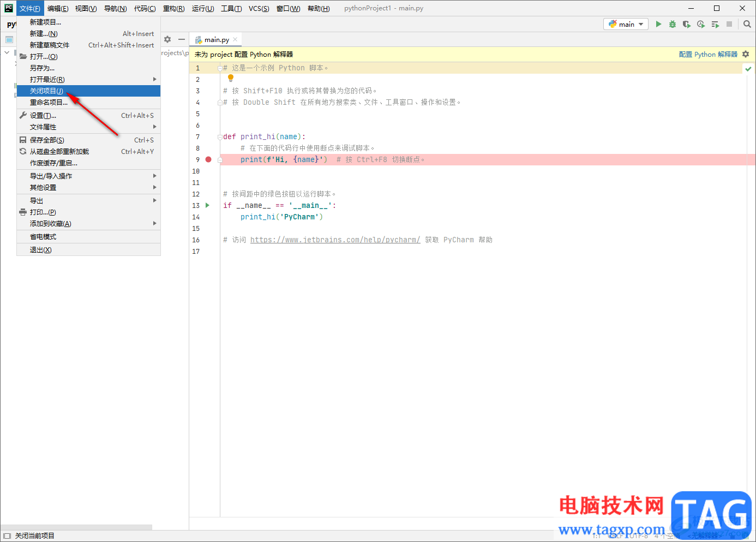Expand 打开最近(R) submenu
The height and width of the screenshot is (542, 756).
[x=88, y=79]
